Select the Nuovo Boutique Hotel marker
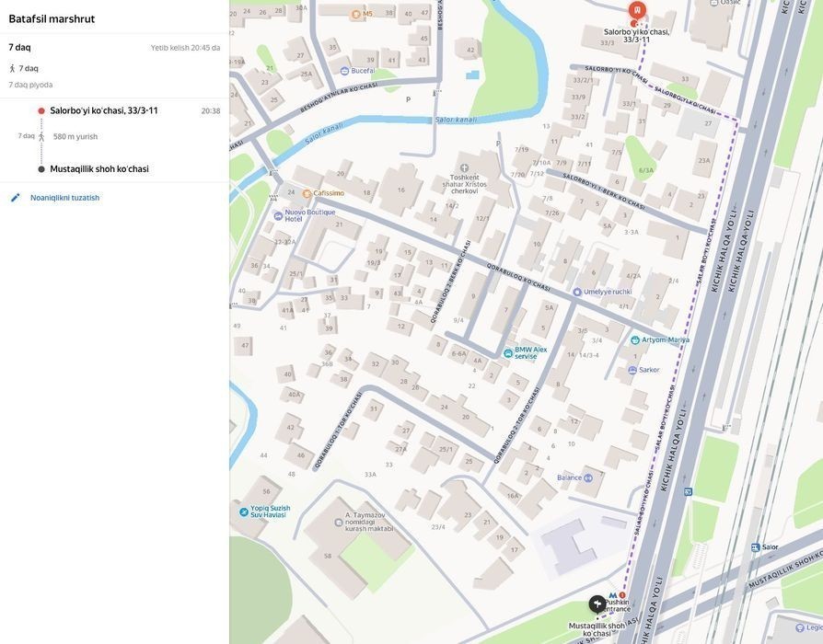This screenshot has width=823, height=644. (279, 215)
